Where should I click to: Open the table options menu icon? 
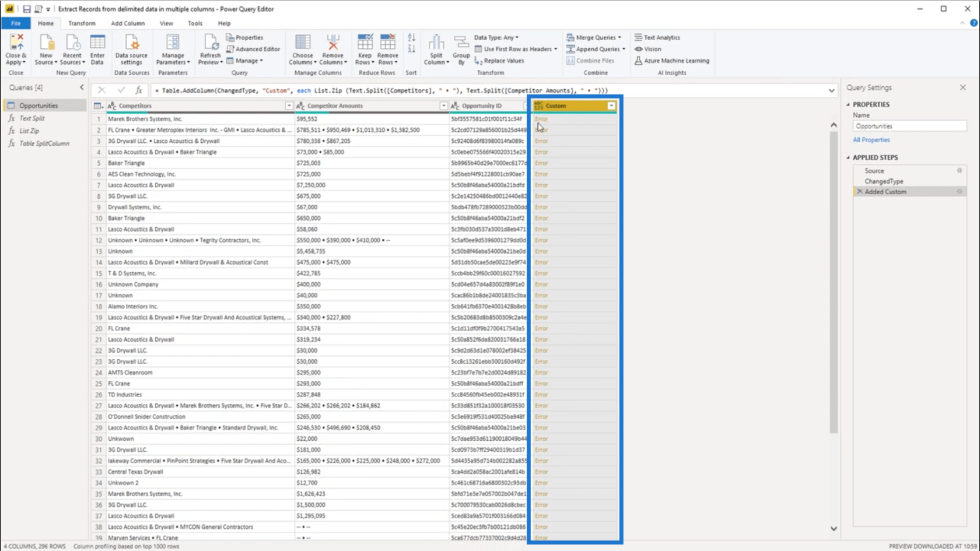point(98,106)
